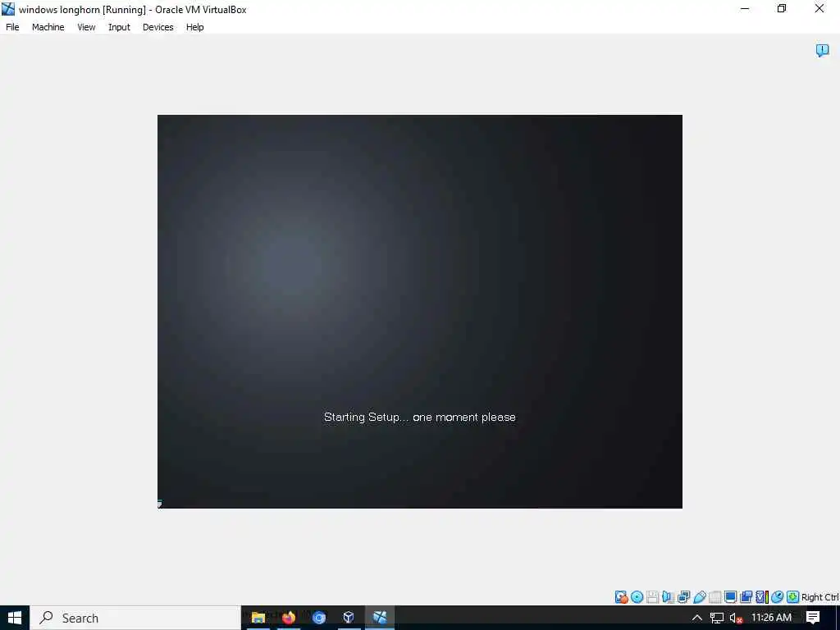Click the Right Ctrl host key label
This screenshot has width=840, height=630.
coord(820,597)
